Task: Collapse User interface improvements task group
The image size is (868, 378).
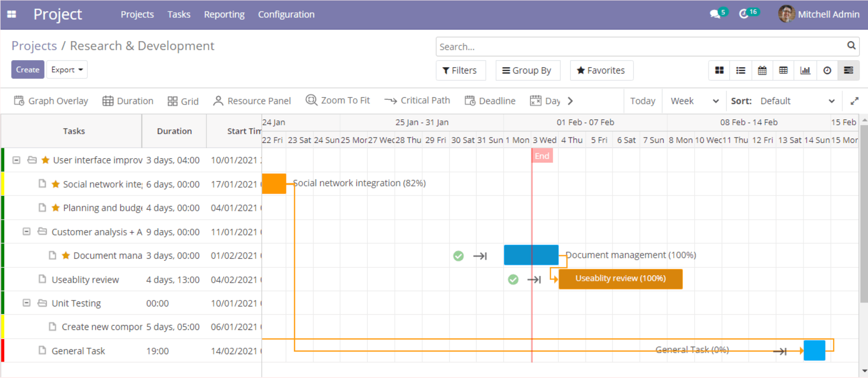Action: tap(16, 160)
